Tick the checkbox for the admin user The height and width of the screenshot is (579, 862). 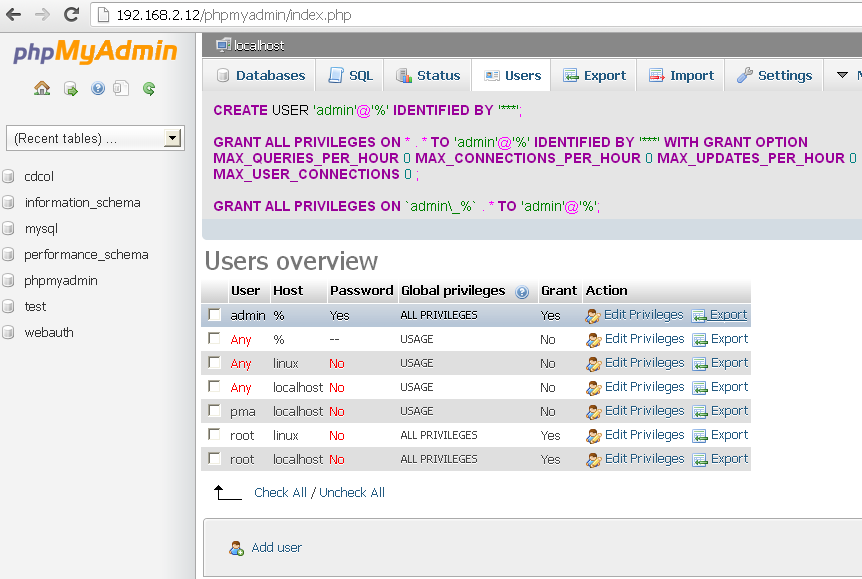point(214,315)
